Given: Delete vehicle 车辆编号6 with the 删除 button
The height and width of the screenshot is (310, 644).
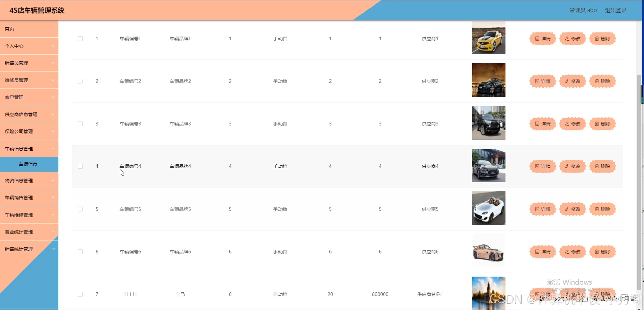Looking at the screenshot, I should (x=602, y=252).
